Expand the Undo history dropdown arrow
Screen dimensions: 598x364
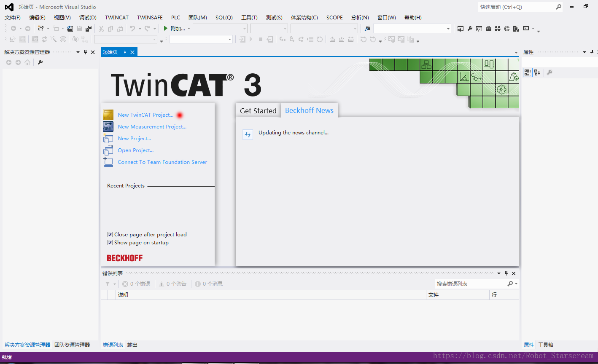[x=140, y=29]
